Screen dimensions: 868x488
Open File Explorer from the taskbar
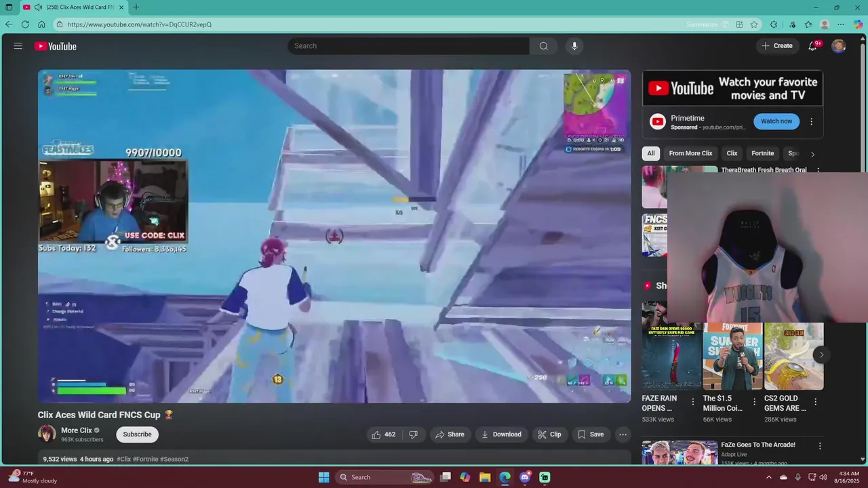click(485, 477)
